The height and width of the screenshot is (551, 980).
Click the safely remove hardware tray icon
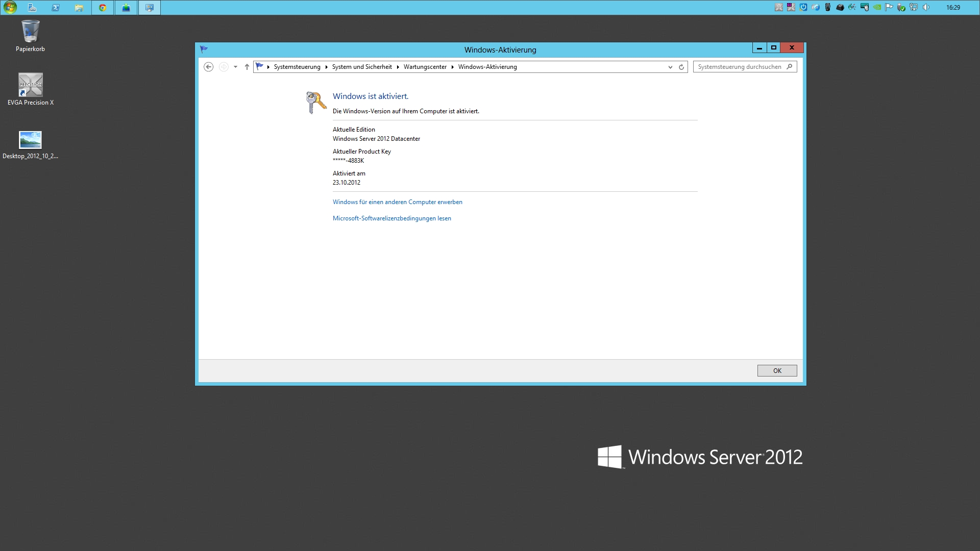click(x=901, y=7)
